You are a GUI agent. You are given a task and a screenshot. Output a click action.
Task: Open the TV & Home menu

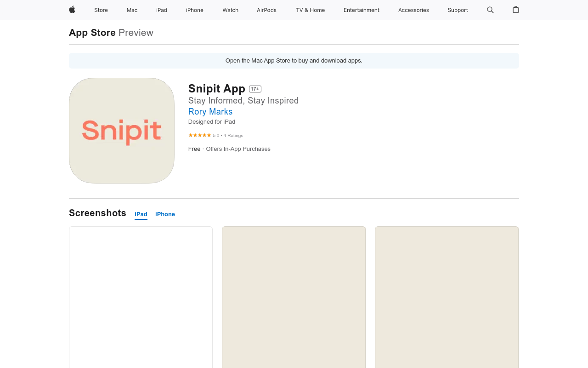[x=311, y=10]
